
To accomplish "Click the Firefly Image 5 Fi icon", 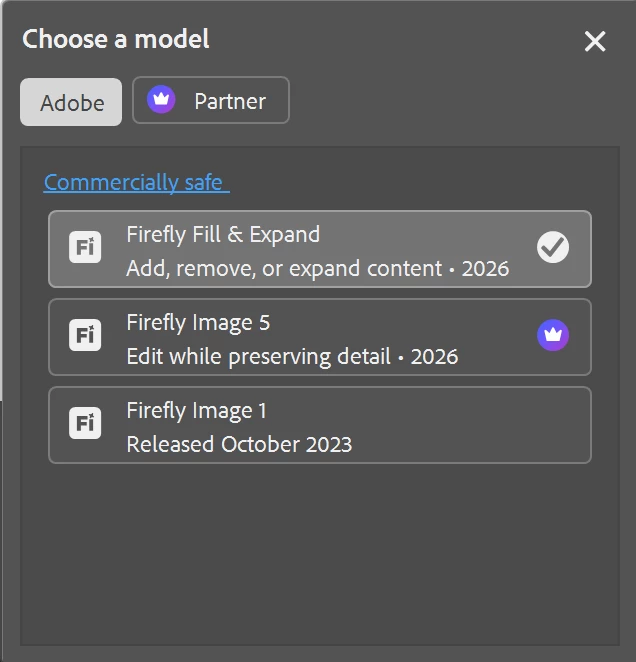I will [x=85, y=336].
